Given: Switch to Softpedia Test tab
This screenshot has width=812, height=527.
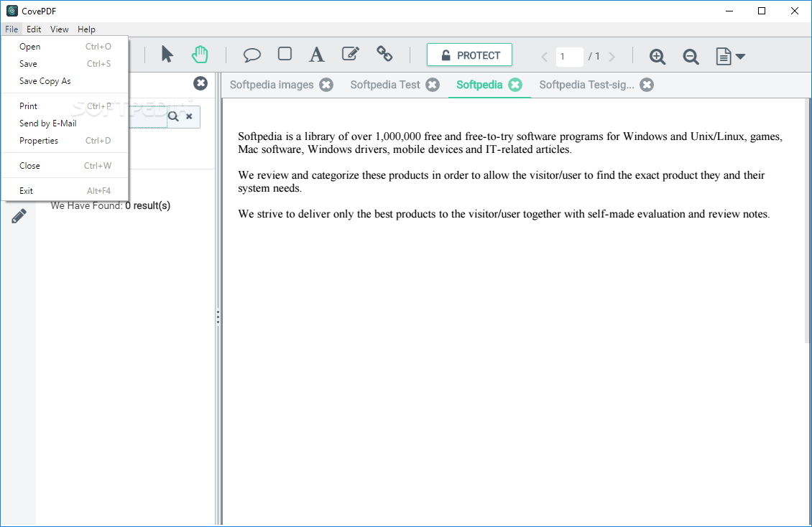Looking at the screenshot, I should 384,85.
